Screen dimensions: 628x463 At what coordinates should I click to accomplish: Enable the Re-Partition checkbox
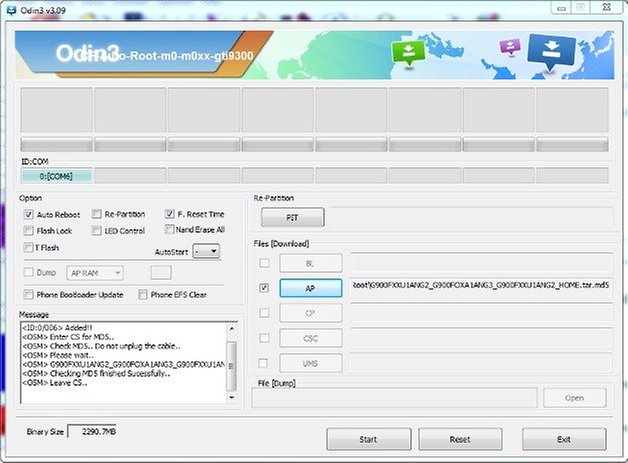(x=96, y=214)
